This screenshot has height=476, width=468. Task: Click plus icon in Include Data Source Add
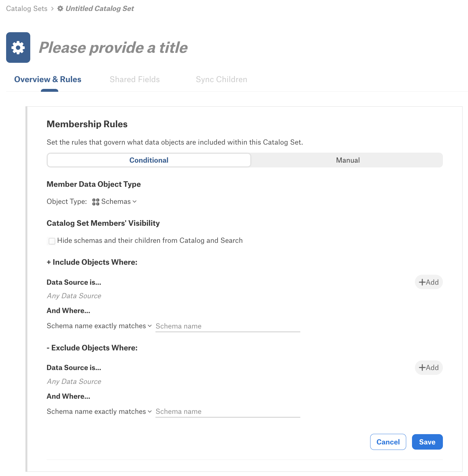[x=422, y=282]
